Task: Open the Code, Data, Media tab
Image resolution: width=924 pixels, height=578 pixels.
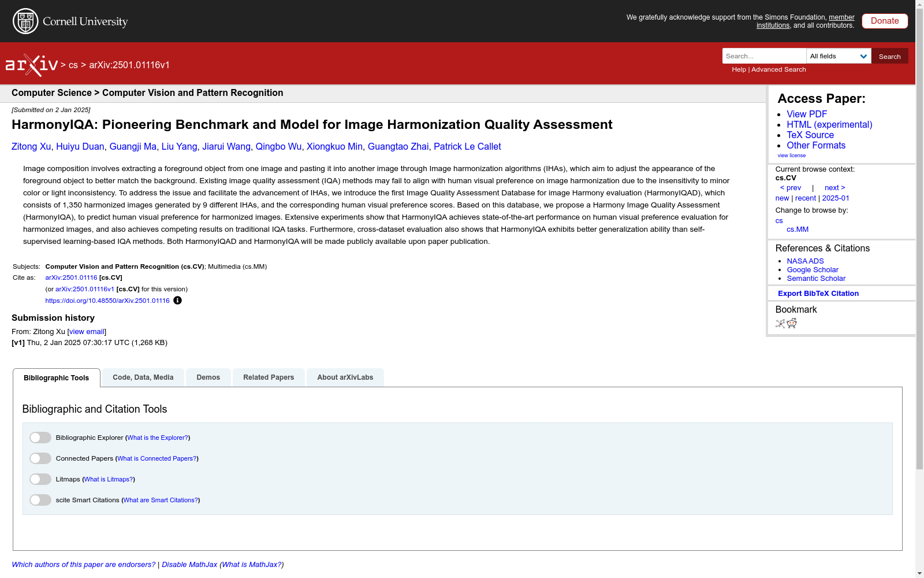Action: coord(143,377)
